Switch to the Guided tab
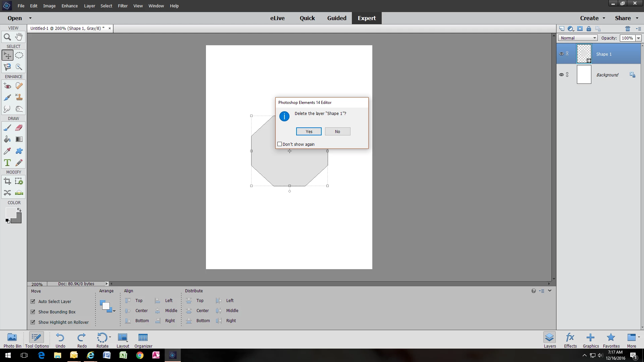 (336, 18)
